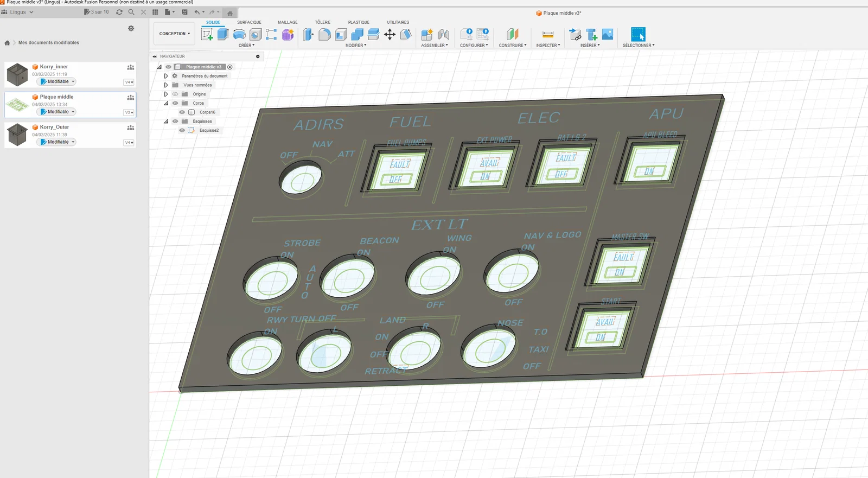Select the Insert Derive tool

pos(575,35)
